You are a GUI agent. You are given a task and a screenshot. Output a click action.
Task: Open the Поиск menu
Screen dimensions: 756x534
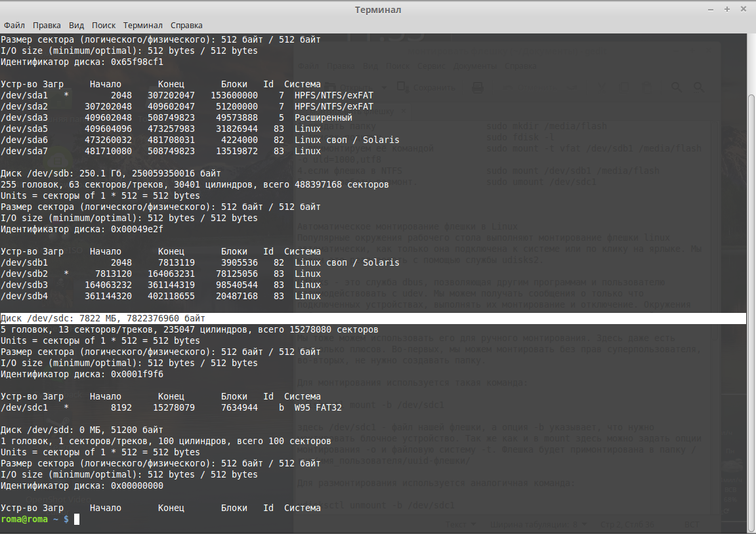(x=104, y=26)
